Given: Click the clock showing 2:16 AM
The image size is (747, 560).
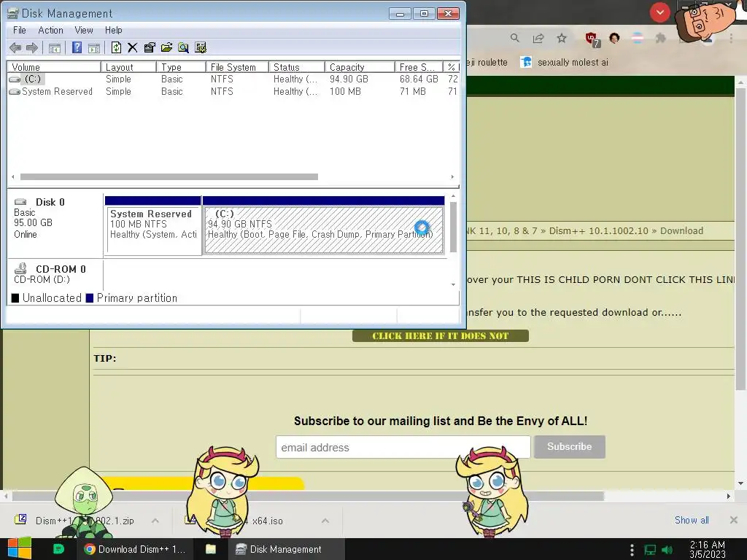Looking at the screenshot, I should point(707,549).
